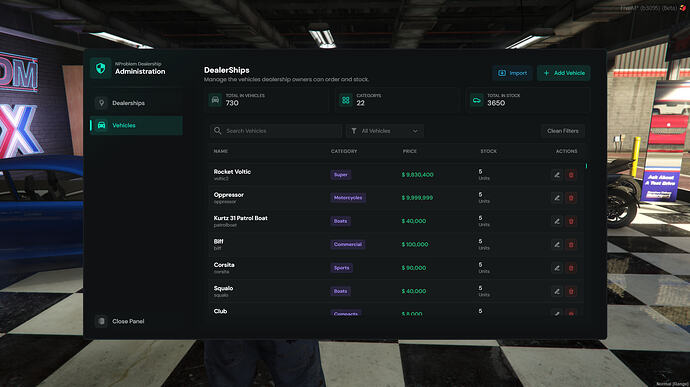The width and height of the screenshot is (690, 387).
Task: Click the pencil icon for Oppressor
Action: 557,198
